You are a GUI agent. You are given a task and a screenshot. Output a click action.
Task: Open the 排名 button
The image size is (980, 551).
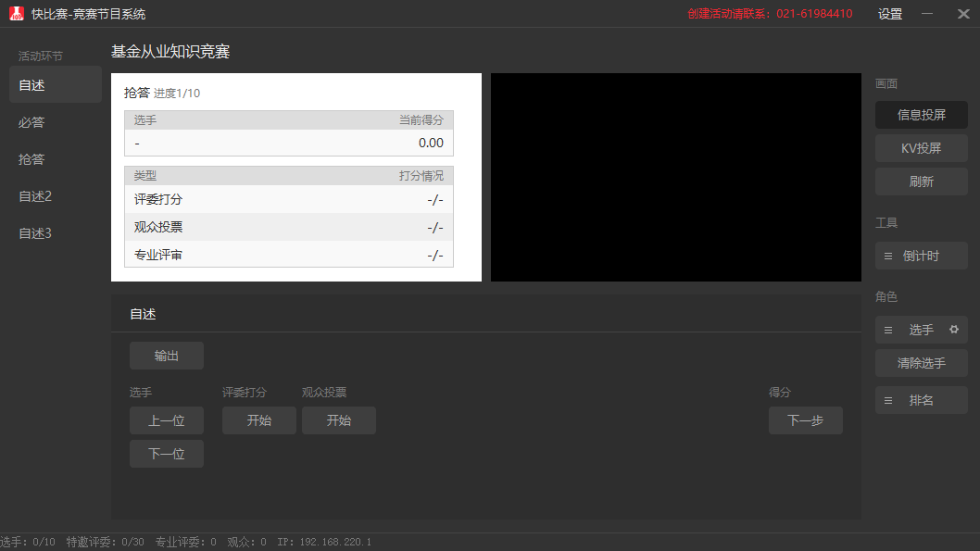coord(922,400)
